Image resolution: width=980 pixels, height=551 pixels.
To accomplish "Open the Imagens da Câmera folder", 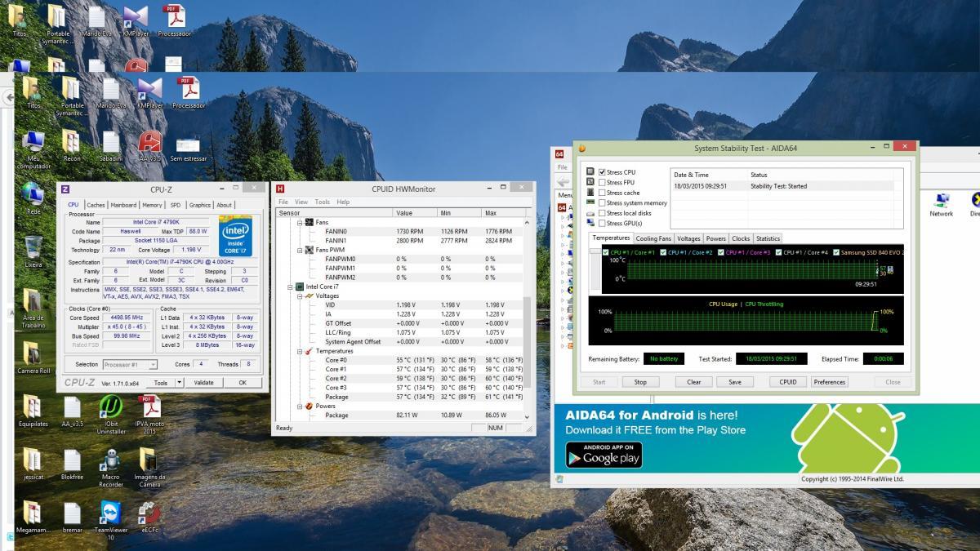I will (x=149, y=460).
